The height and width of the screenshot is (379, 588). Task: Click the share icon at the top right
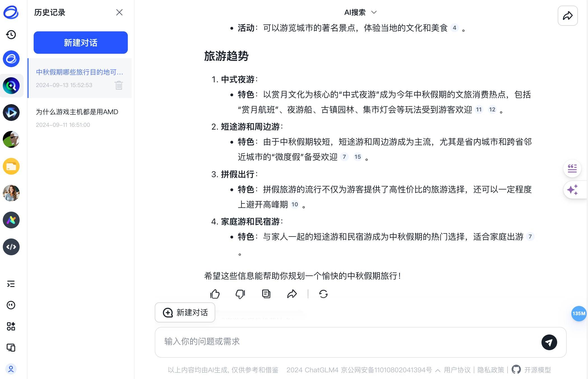pos(568,16)
